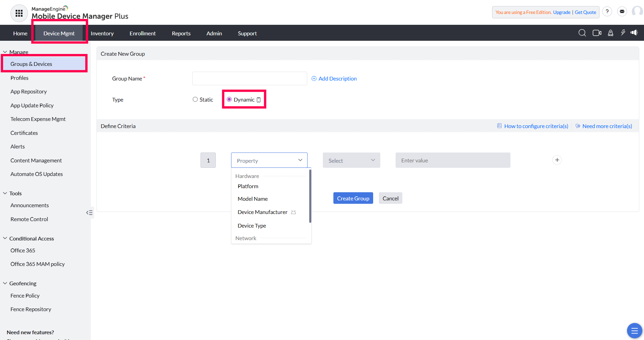Collapse the Manage section
This screenshot has width=644, height=340.
tap(5, 52)
